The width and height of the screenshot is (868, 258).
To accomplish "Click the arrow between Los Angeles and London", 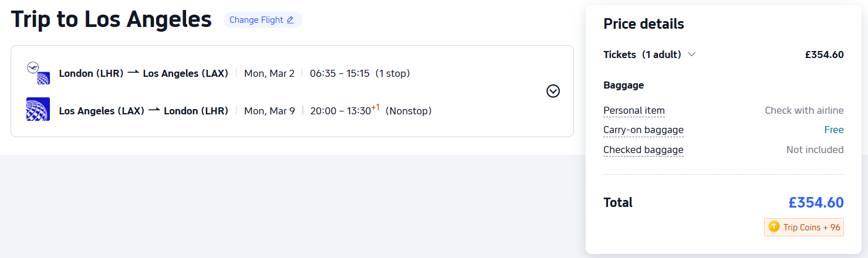I will click(x=154, y=110).
